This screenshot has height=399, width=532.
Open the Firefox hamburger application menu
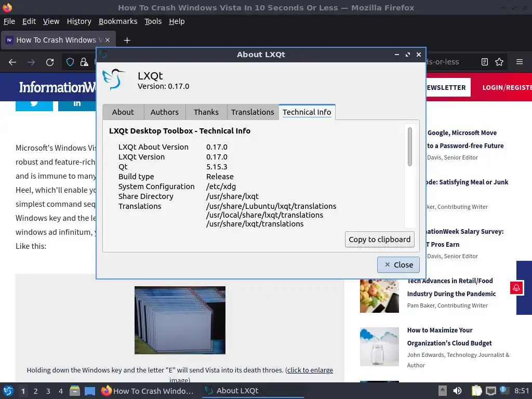point(520,62)
